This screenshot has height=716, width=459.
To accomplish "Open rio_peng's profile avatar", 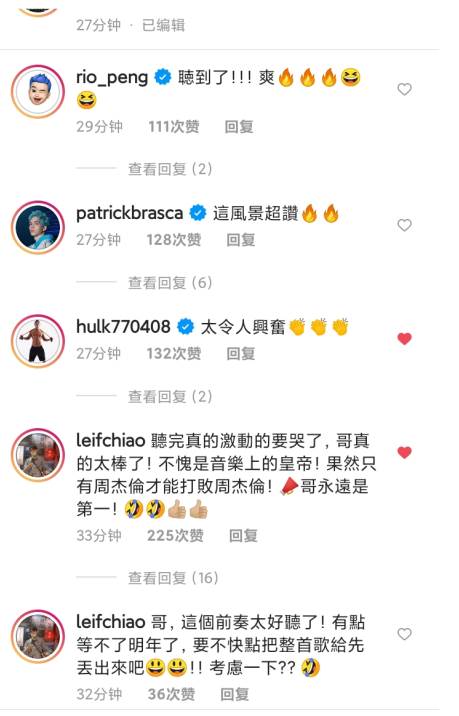I will coord(38,91).
